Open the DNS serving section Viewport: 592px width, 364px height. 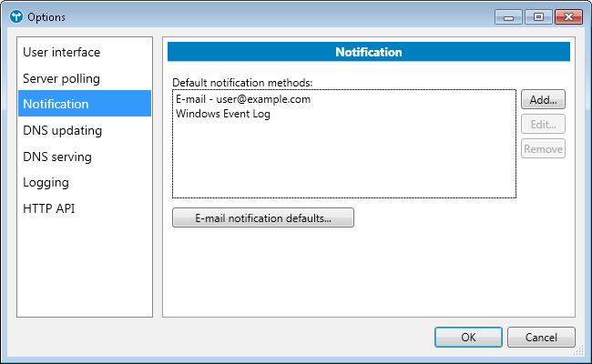coord(57,157)
